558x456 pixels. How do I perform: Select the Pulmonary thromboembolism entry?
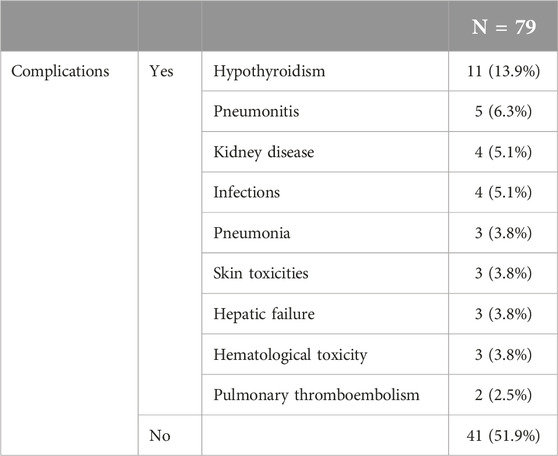pos(316,395)
